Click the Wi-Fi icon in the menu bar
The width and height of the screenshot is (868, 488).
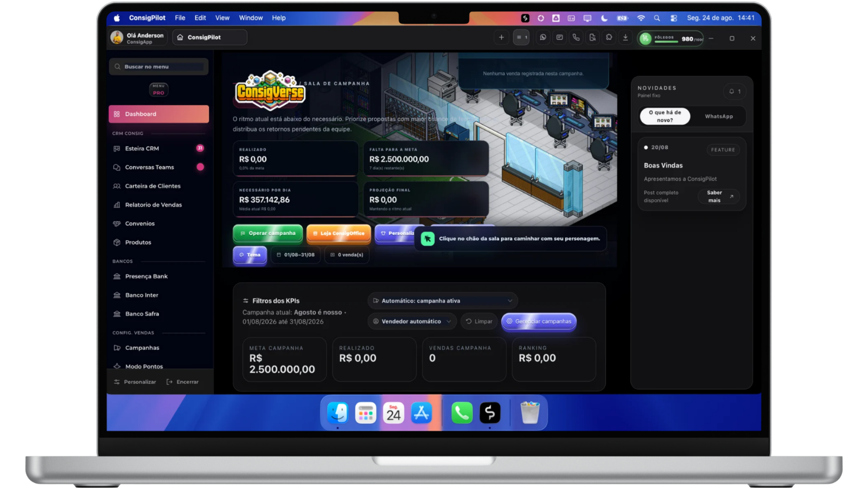tap(641, 18)
